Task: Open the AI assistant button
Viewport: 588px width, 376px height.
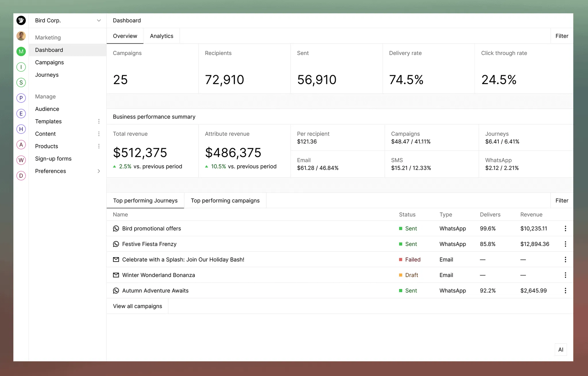Action: pos(560,350)
